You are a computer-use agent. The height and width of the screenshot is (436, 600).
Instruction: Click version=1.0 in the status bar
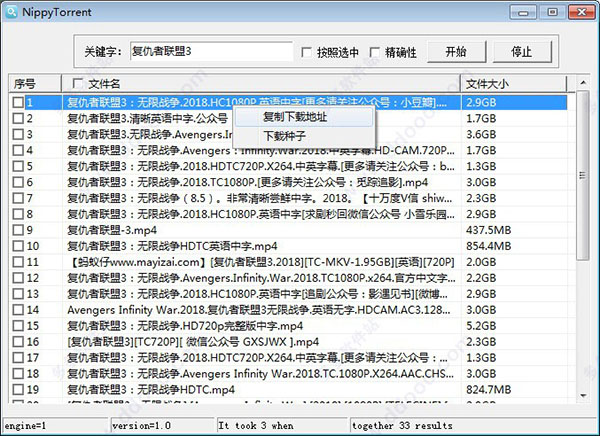click(141, 425)
